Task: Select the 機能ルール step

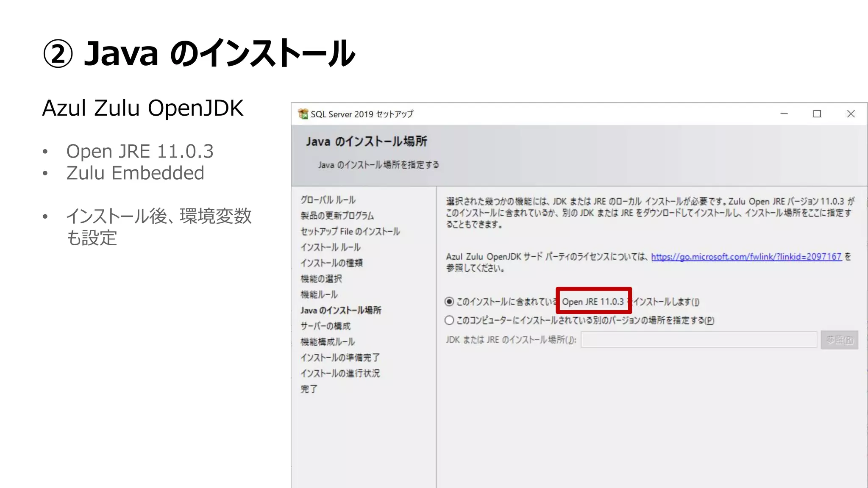Action: coord(319,294)
